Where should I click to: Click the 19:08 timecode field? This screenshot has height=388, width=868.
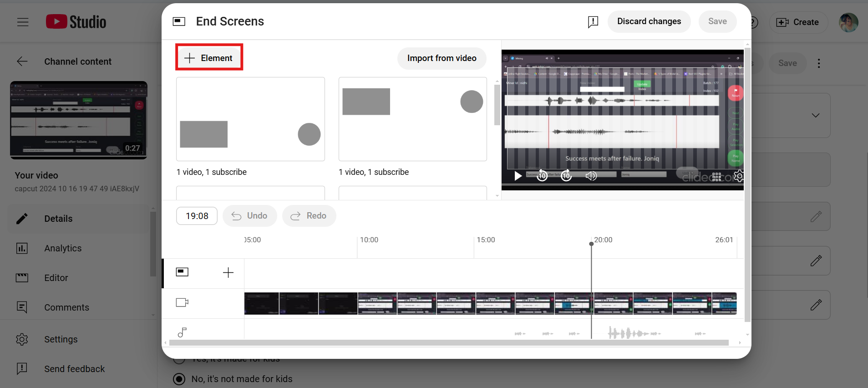197,216
